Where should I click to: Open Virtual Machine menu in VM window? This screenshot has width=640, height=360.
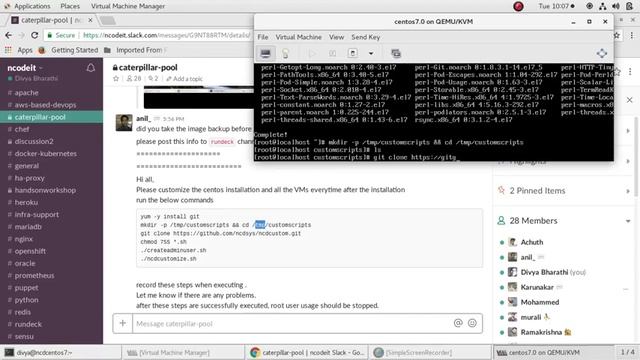298,37
